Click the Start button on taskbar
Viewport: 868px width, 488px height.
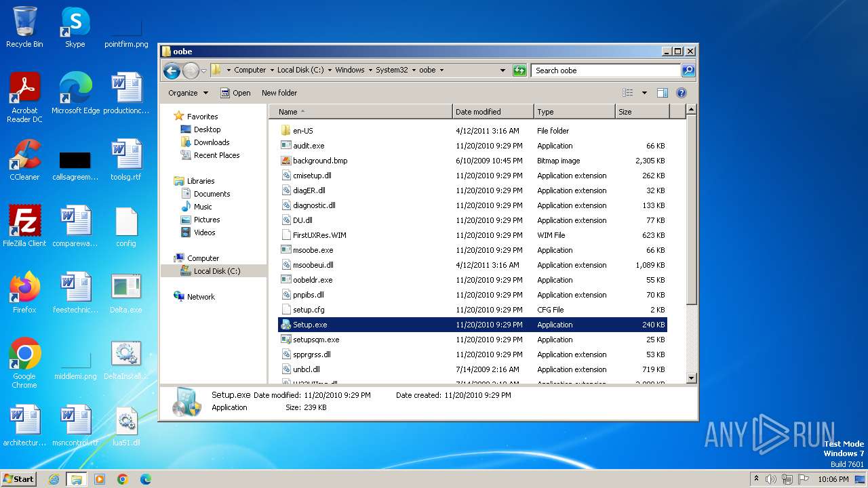point(19,479)
